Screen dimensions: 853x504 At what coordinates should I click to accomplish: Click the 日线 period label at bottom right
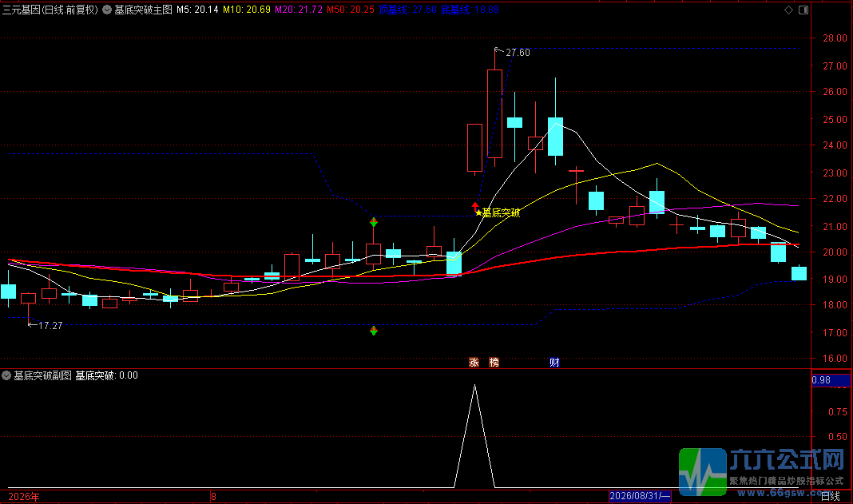tap(830, 496)
